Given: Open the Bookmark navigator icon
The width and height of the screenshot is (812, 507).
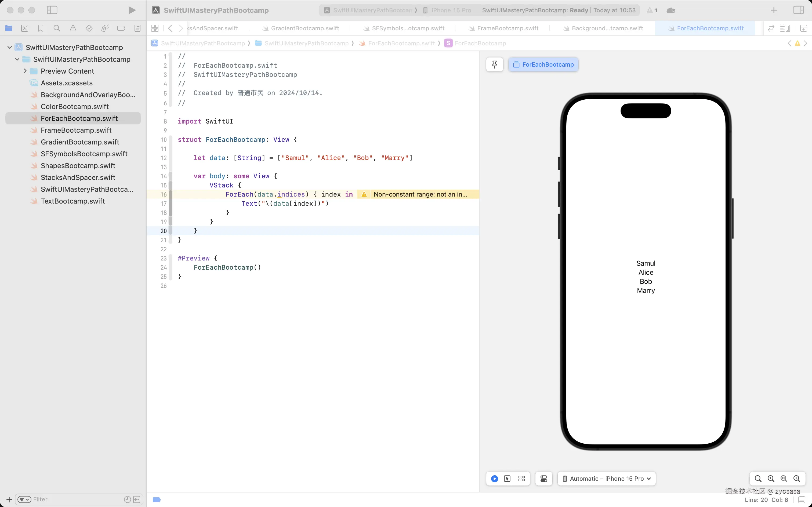Looking at the screenshot, I should coord(41,28).
